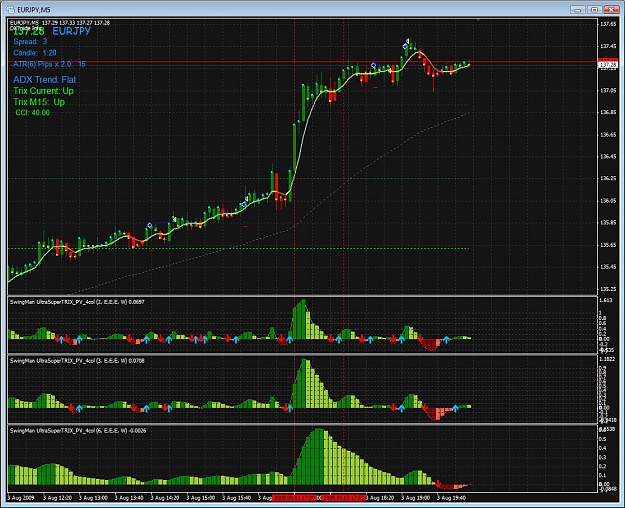
Task: Click the 135.25 price axis label
Action: [x=608, y=289]
